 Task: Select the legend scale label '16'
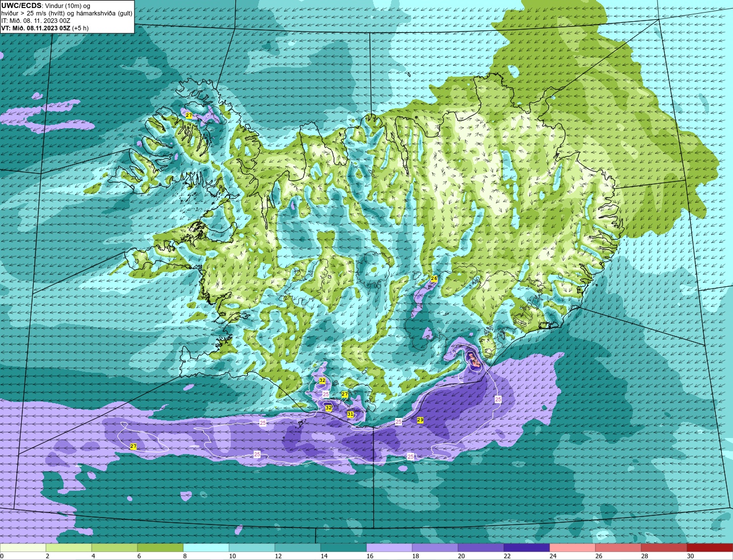369,556
